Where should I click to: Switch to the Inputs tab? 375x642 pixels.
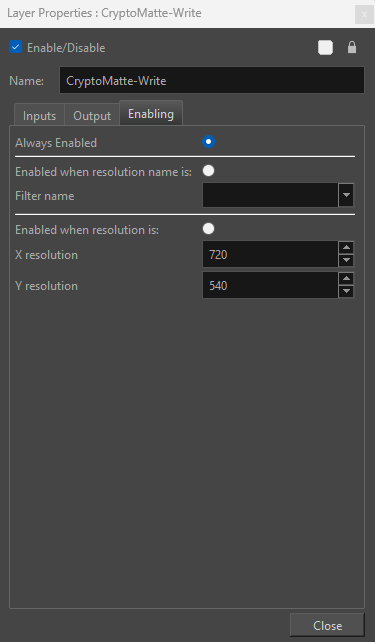(39, 115)
